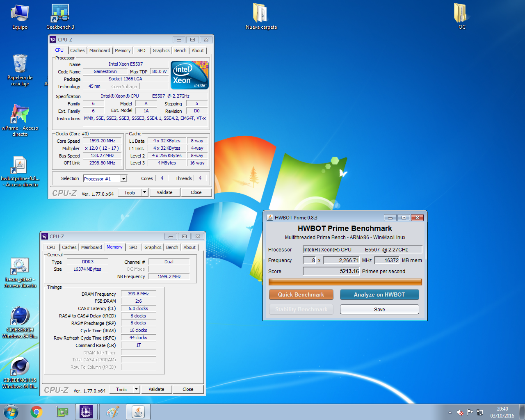Click the Intel Xeon E5507 name value

(126, 64)
